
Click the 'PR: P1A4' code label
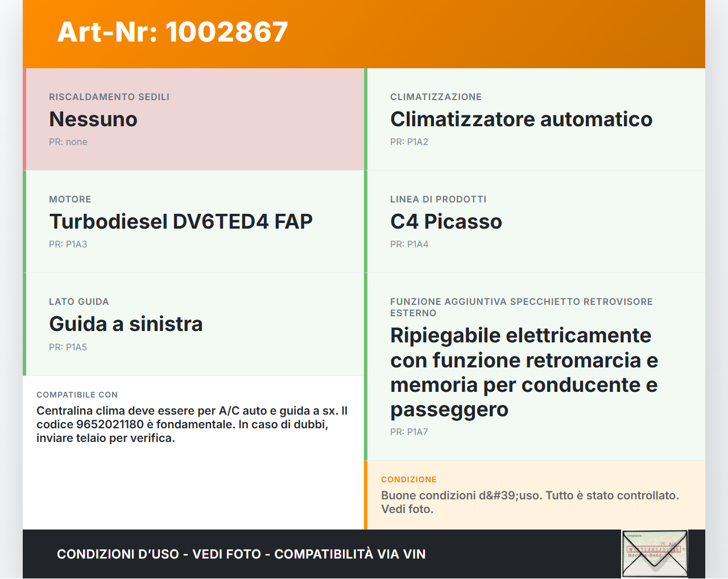click(409, 245)
